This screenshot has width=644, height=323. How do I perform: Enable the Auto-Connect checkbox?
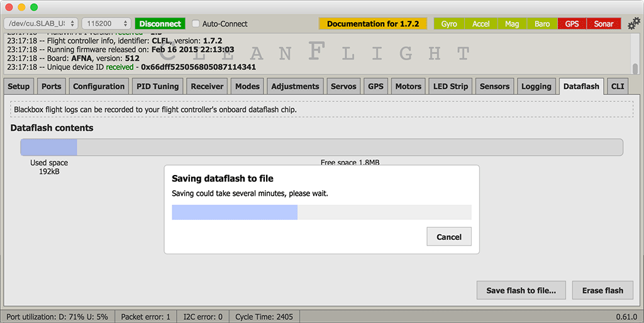click(x=196, y=24)
